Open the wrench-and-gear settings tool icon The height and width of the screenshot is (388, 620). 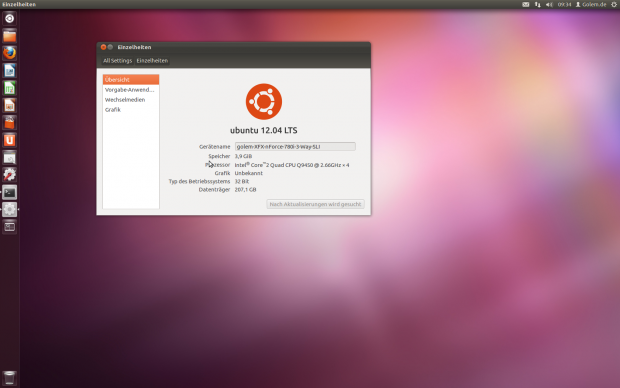(9, 175)
